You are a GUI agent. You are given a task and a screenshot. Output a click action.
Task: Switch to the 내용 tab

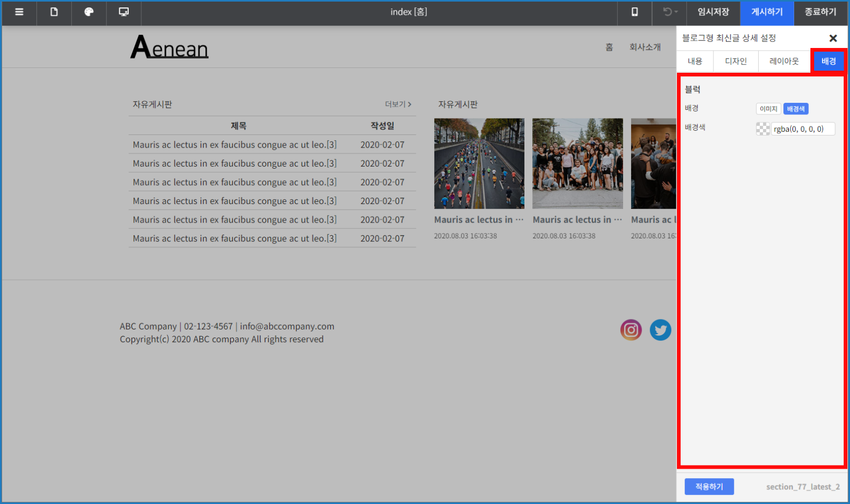[x=694, y=61]
